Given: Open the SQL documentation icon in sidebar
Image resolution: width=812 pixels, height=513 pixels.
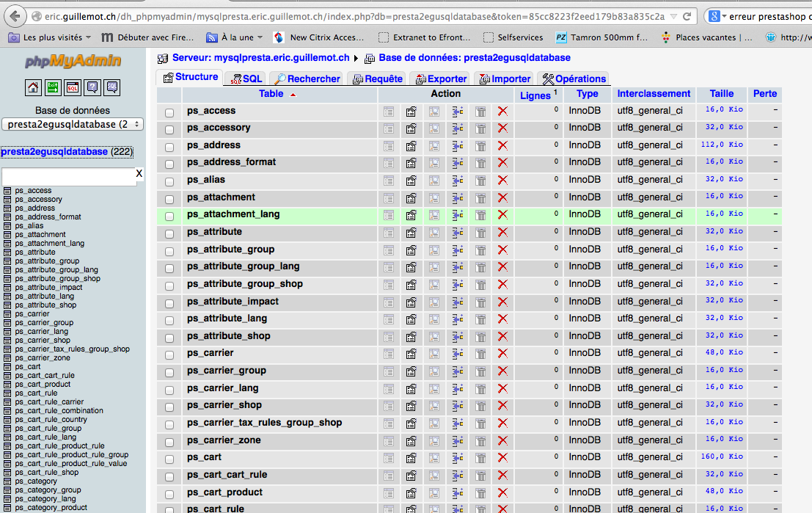Looking at the screenshot, I should pos(111,87).
